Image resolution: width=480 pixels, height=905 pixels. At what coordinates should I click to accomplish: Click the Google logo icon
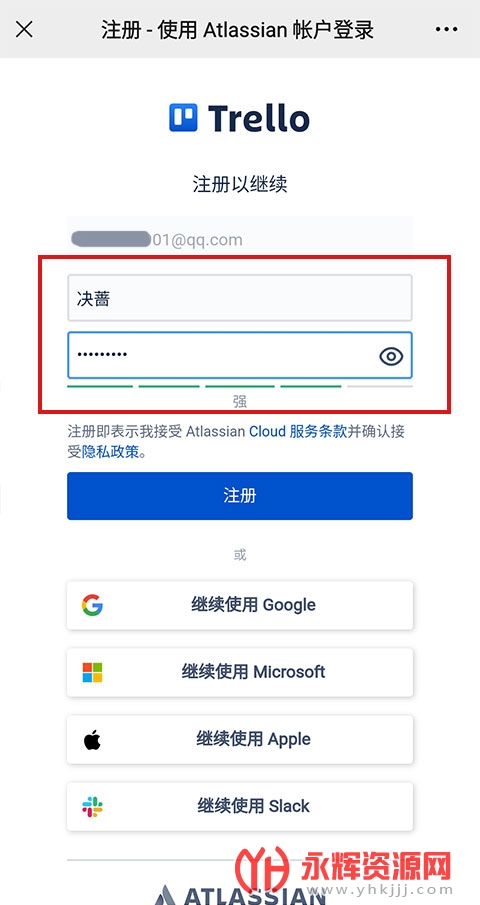click(x=92, y=605)
